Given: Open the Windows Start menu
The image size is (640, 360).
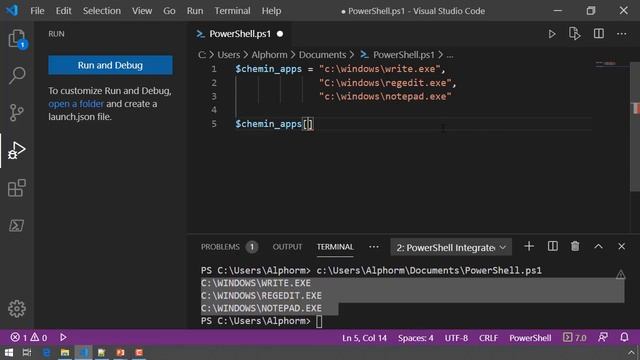Looking at the screenshot, I should [x=9, y=353].
